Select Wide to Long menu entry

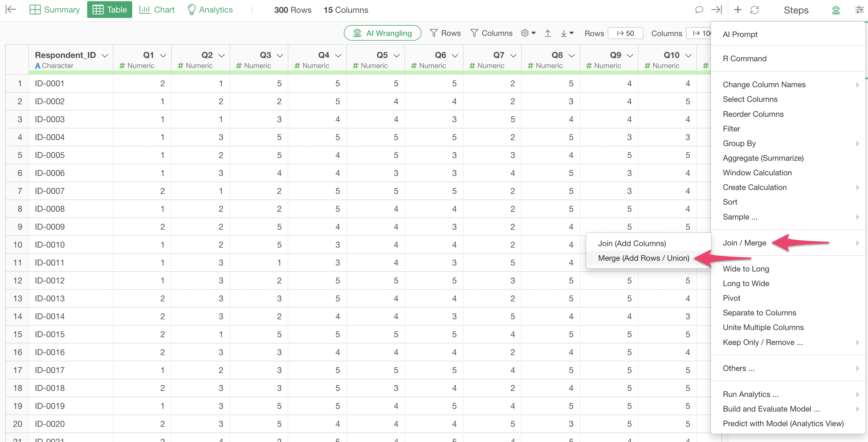746,269
